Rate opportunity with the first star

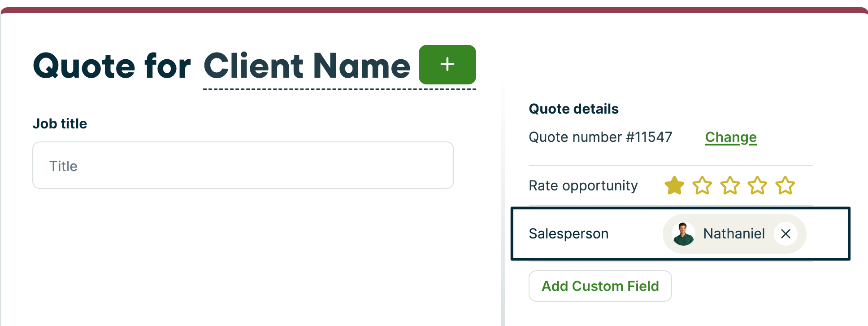[674, 185]
